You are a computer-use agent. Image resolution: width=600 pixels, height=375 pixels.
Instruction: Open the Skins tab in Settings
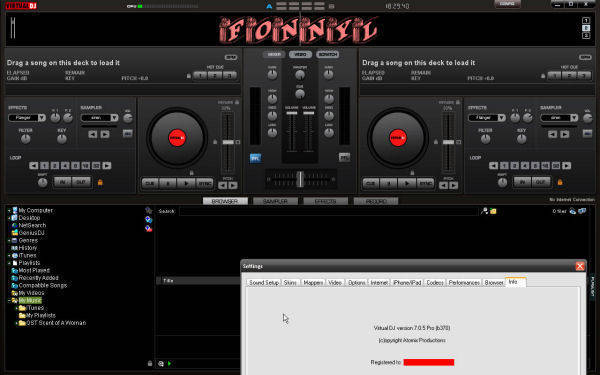290,282
